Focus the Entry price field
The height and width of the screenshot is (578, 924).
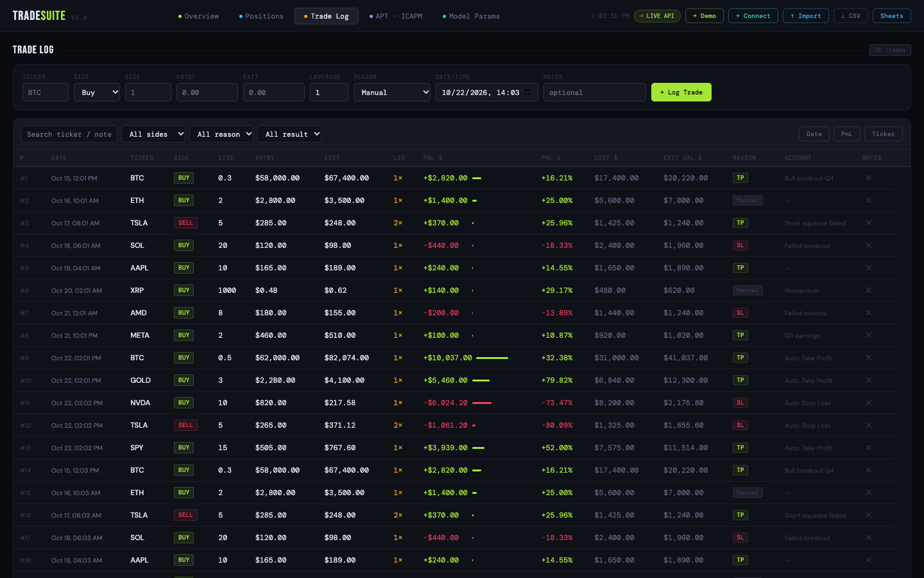tap(207, 92)
